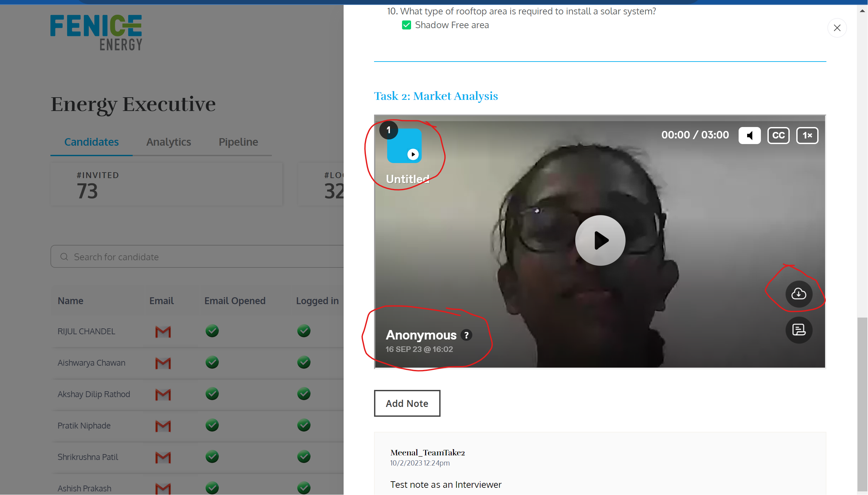Open Gmail icon for Aishwarya Chawan
Screen dimensions: 868x495
coord(163,363)
